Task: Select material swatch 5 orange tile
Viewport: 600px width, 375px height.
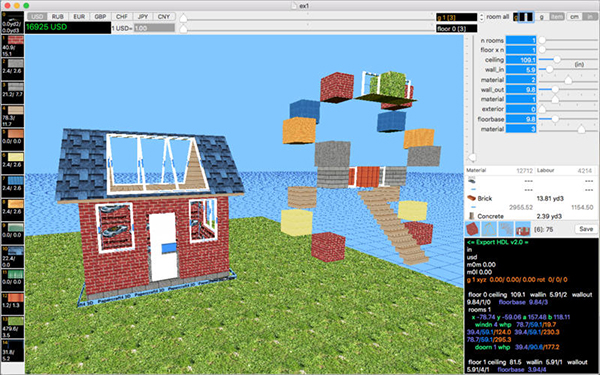Action: [x=13, y=139]
